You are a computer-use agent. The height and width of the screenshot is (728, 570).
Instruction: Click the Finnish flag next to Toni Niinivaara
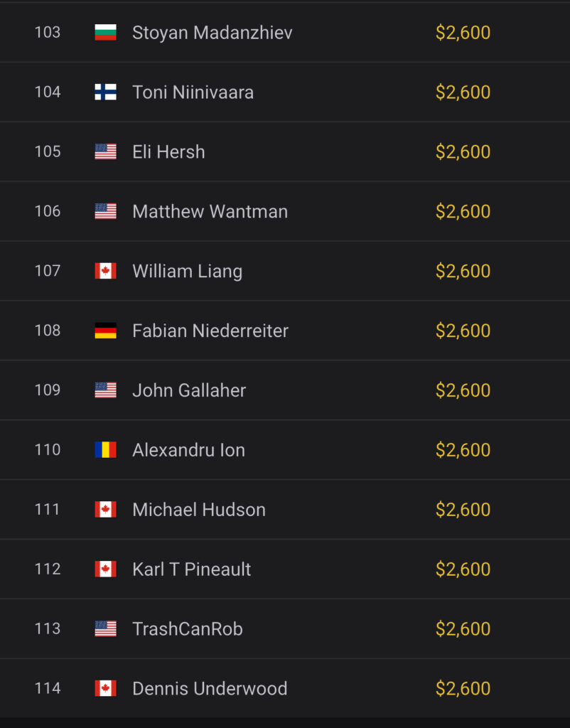[105, 92]
